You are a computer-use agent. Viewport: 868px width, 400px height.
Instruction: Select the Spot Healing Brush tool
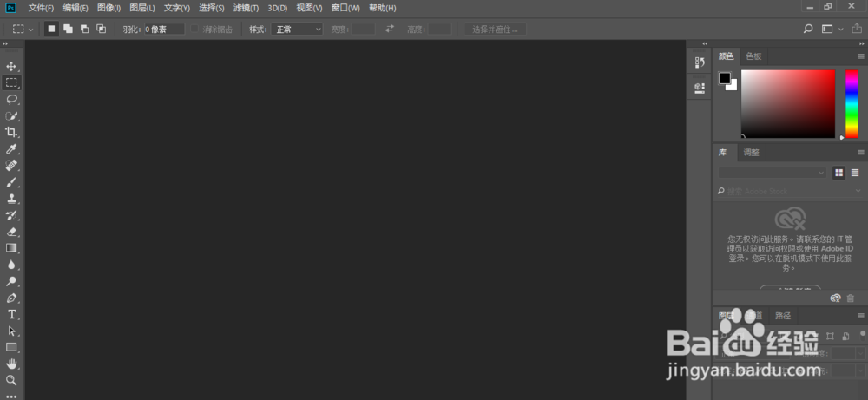tap(11, 166)
